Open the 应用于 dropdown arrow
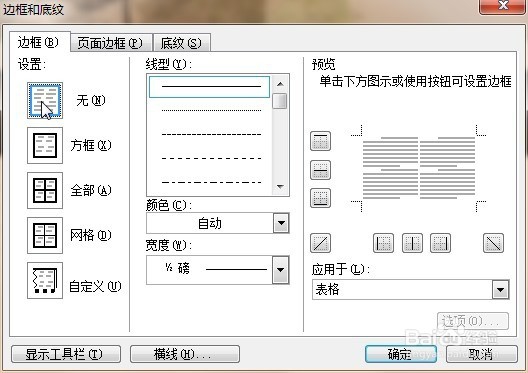The image size is (528, 373). pyautogui.click(x=500, y=290)
